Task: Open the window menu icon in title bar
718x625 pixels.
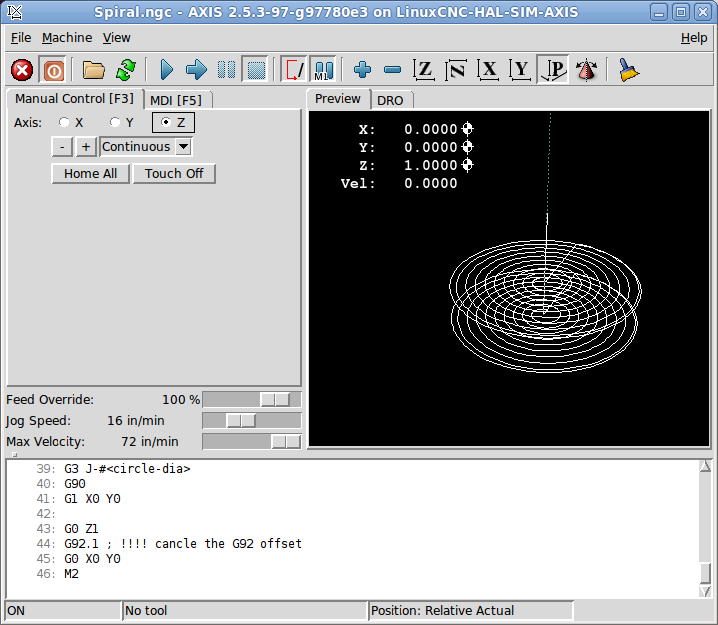Action: coord(15,12)
